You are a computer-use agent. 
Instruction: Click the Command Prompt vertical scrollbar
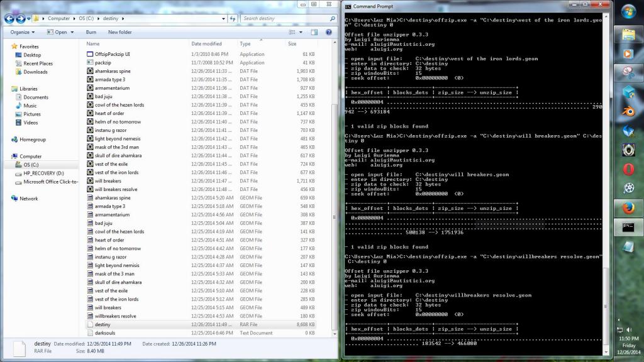[x=606, y=305]
